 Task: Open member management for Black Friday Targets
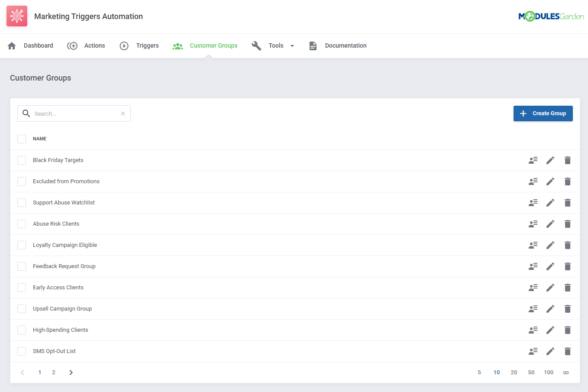(x=533, y=160)
